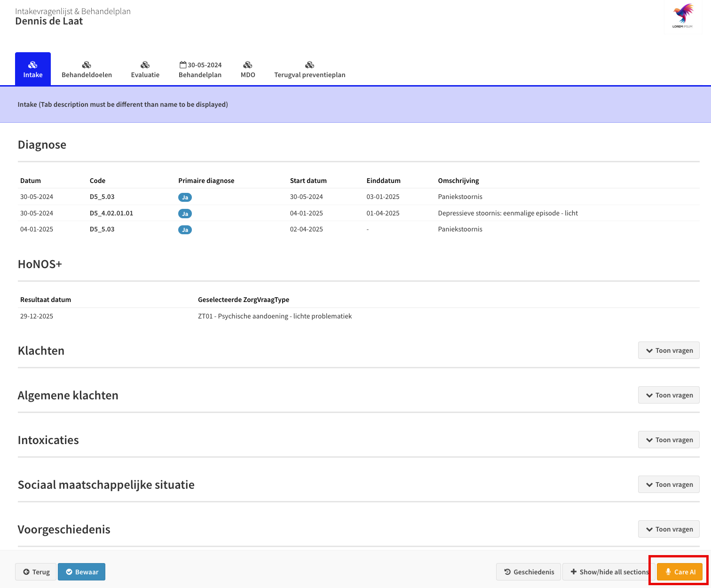The width and height of the screenshot is (711, 588).
Task: Click the calendar icon next to 30-05-2024
Action: (x=183, y=64)
